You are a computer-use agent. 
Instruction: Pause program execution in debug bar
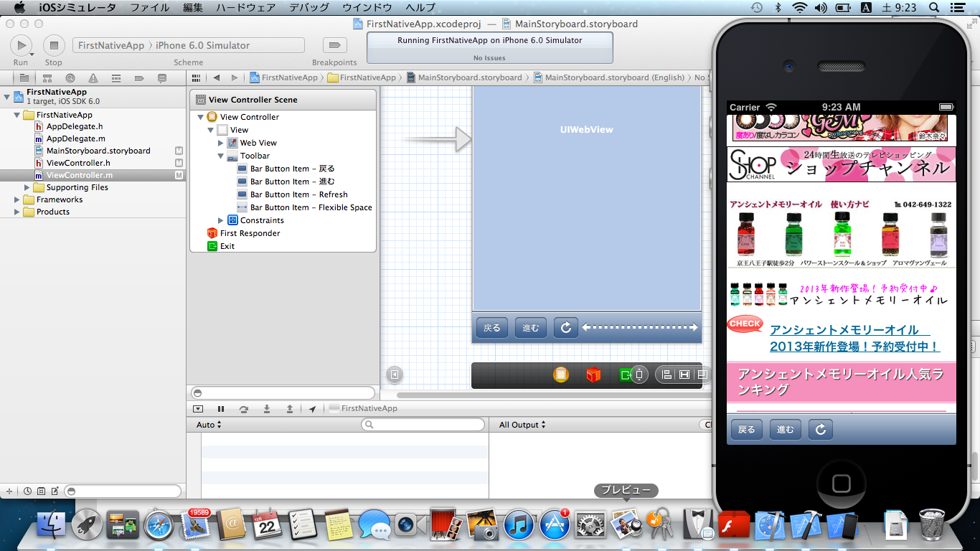(221, 409)
